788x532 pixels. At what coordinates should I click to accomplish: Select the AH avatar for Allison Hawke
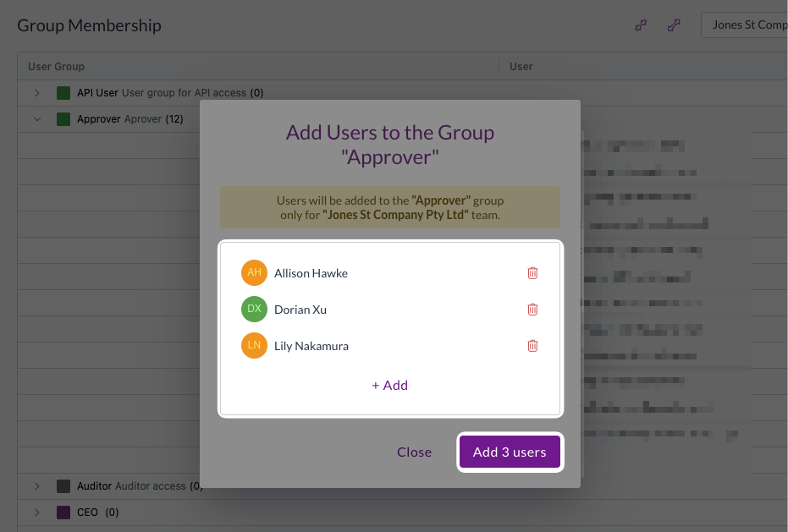click(254, 273)
